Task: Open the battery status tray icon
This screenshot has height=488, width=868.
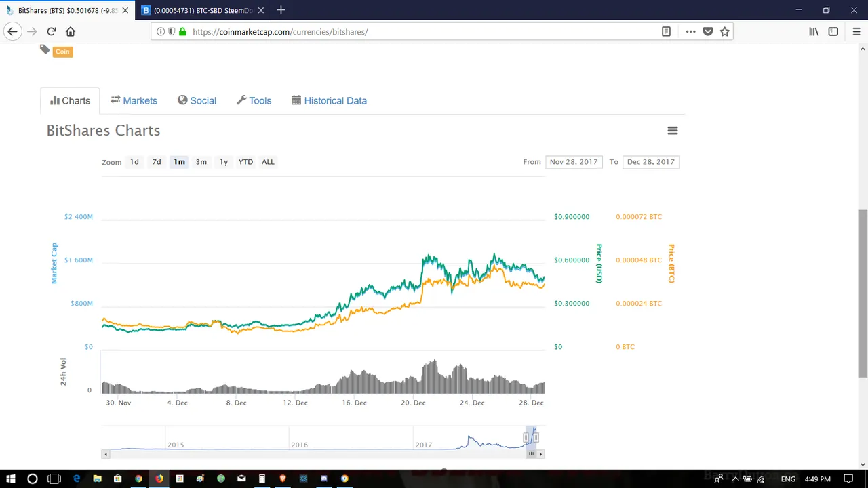Action: (747, 479)
